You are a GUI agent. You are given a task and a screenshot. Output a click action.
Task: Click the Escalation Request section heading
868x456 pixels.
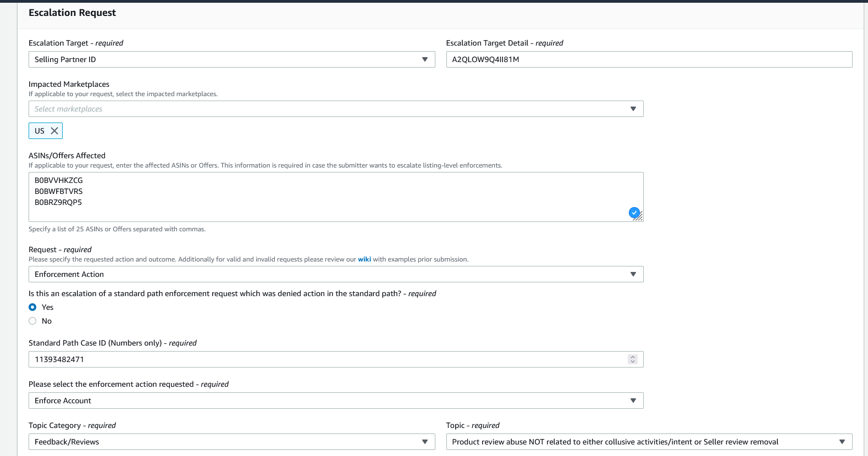tap(72, 13)
